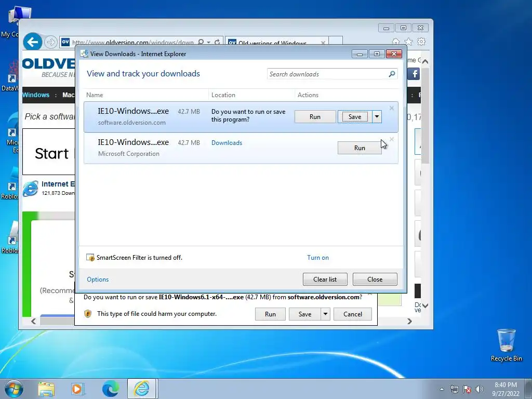532x399 pixels.
Task: Show hidden system tray icons
Action: point(442,389)
